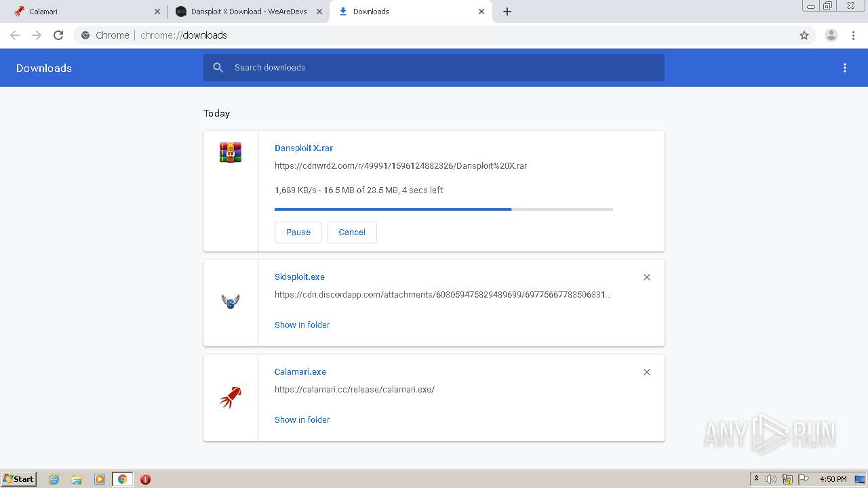Click the back navigation arrow
This screenshot has width=868, height=488.
[x=15, y=35]
